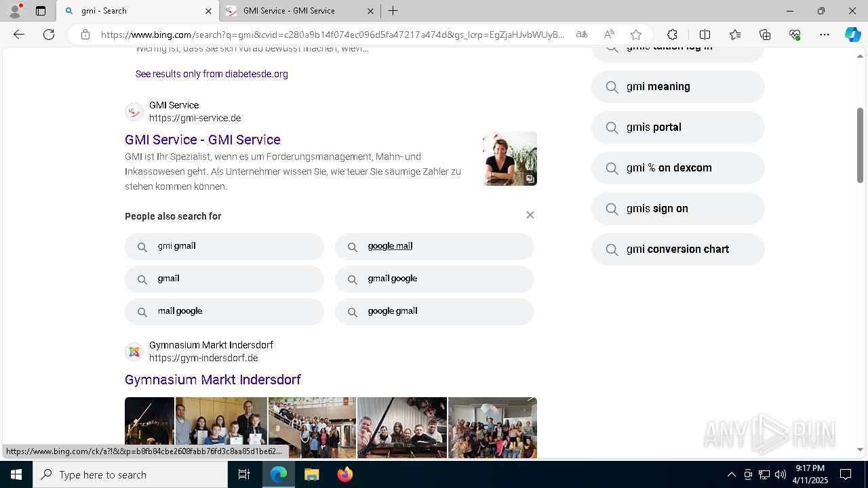This screenshot has height=488, width=868.
Task: Click the GMI Service site favicon
Action: [x=134, y=112]
